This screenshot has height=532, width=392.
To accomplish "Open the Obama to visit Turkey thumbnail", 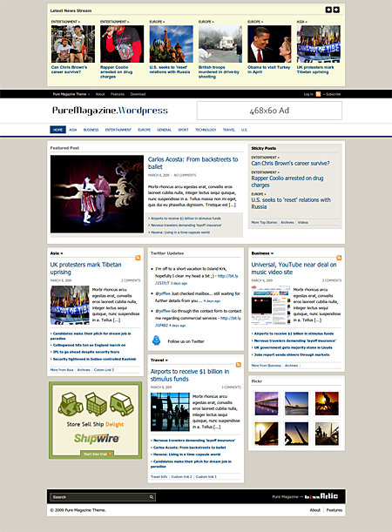I will tap(269, 44).
